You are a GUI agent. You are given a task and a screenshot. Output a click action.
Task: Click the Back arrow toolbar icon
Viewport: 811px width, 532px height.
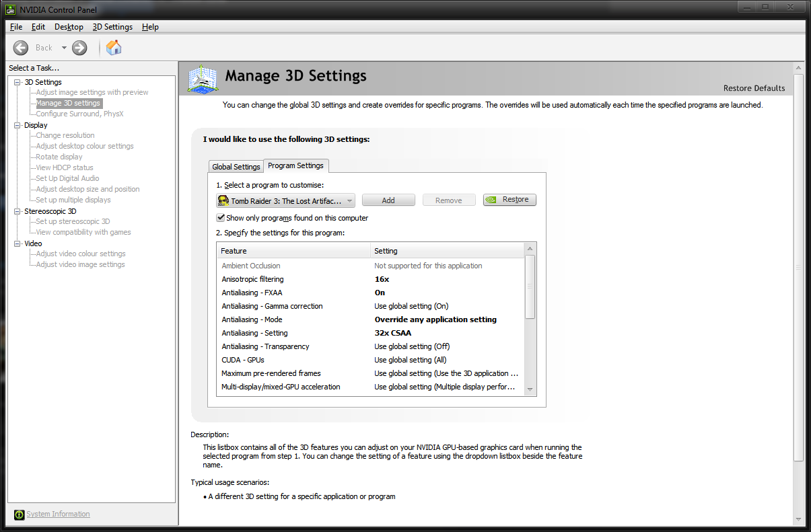(21, 47)
